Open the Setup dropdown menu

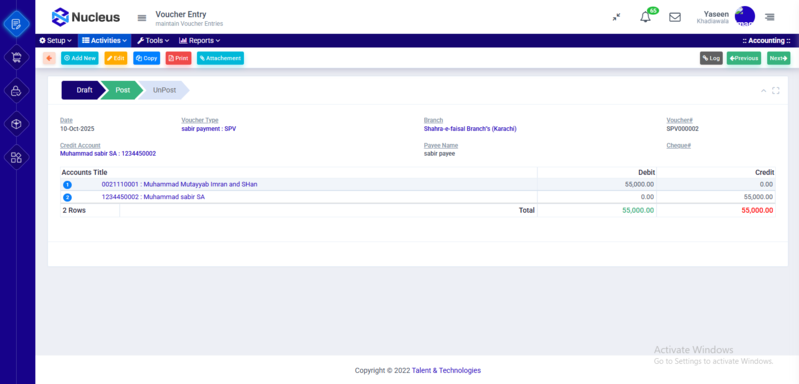coord(56,40)
